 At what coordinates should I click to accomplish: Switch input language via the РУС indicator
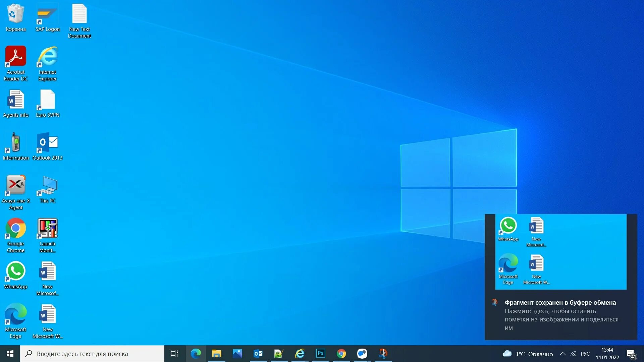[585, 354]
